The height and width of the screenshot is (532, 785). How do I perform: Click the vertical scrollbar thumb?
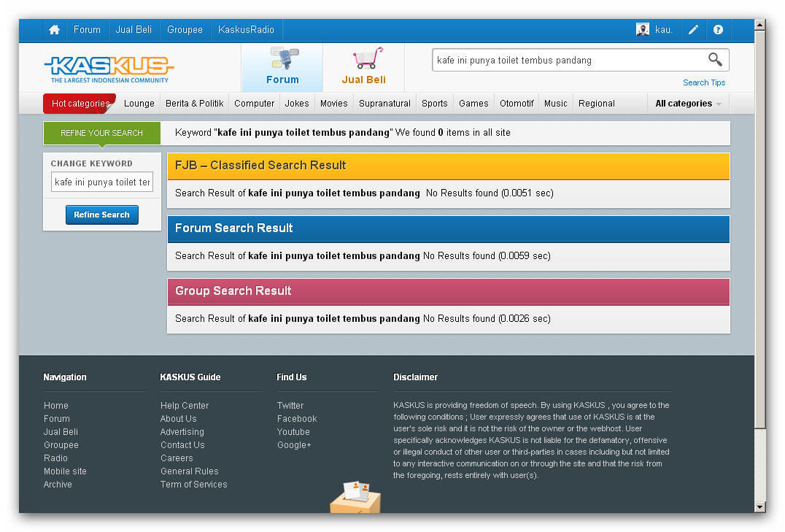(760, 229)
